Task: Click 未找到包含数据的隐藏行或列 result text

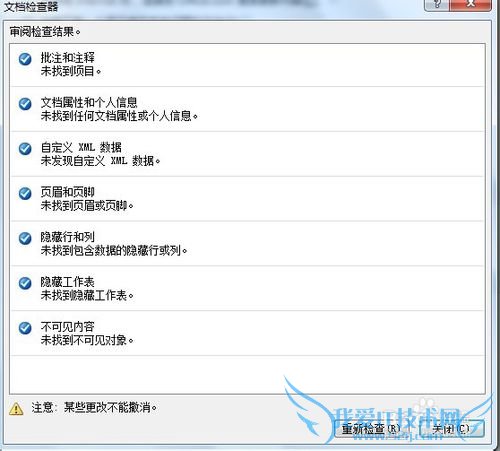Action: 114,250
